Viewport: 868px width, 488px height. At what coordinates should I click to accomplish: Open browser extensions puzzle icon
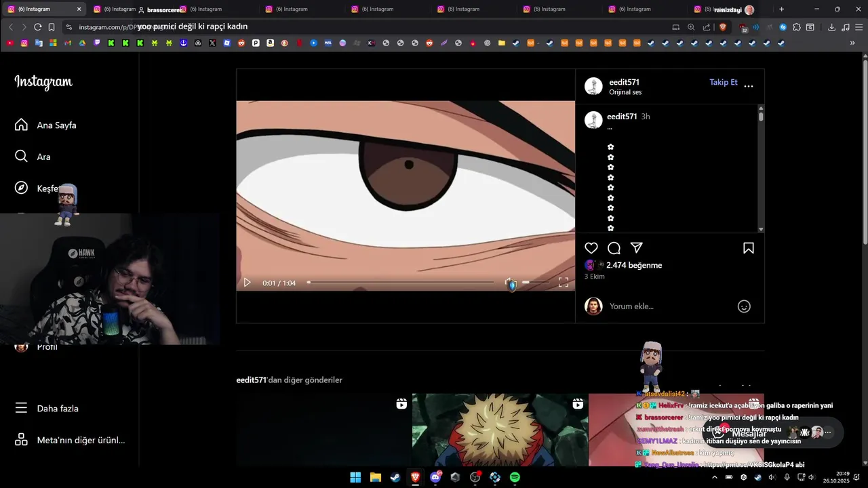[797, 27]
